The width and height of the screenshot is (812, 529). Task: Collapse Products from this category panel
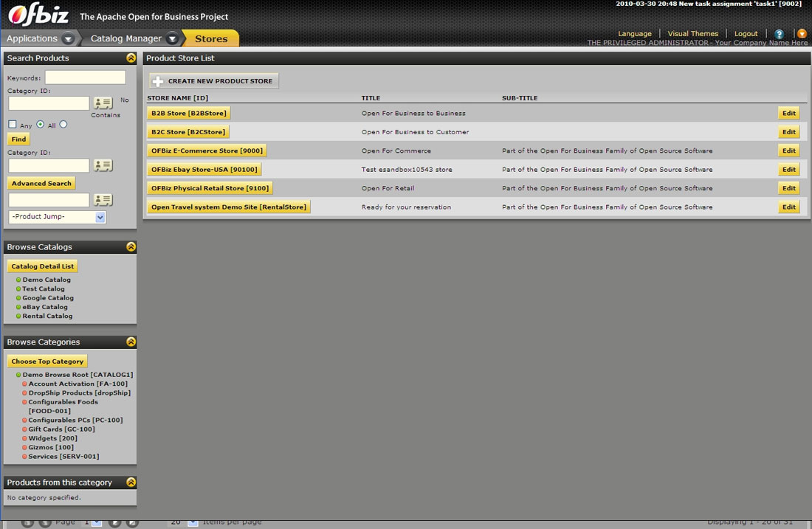click(x=131, y=483)
